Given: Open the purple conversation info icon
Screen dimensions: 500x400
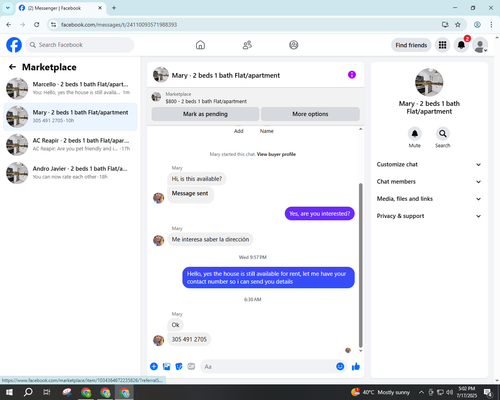Looking at the screenshot, I should (x=352, y=75).
